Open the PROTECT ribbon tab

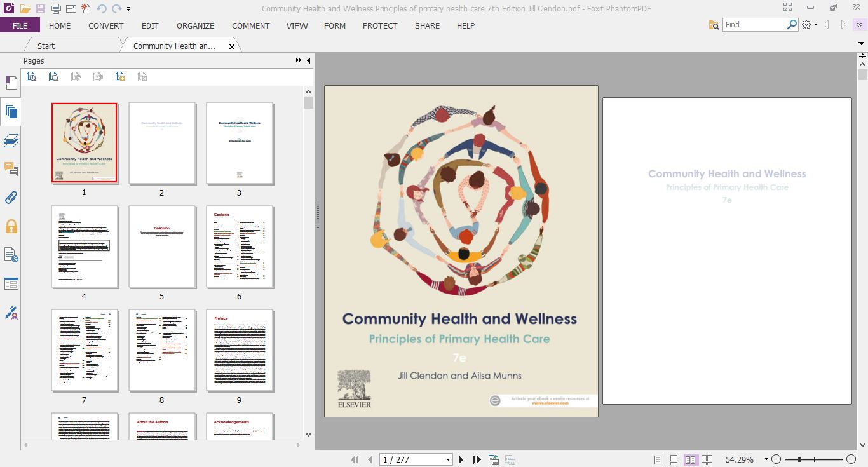click(x=380, y=25)
